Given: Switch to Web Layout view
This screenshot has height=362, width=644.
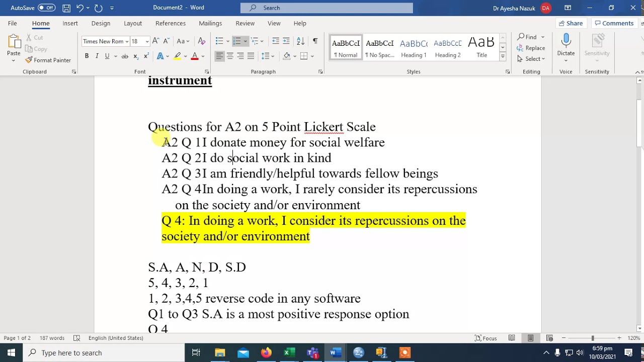Looking at the screenshot, I should [549, 338].
